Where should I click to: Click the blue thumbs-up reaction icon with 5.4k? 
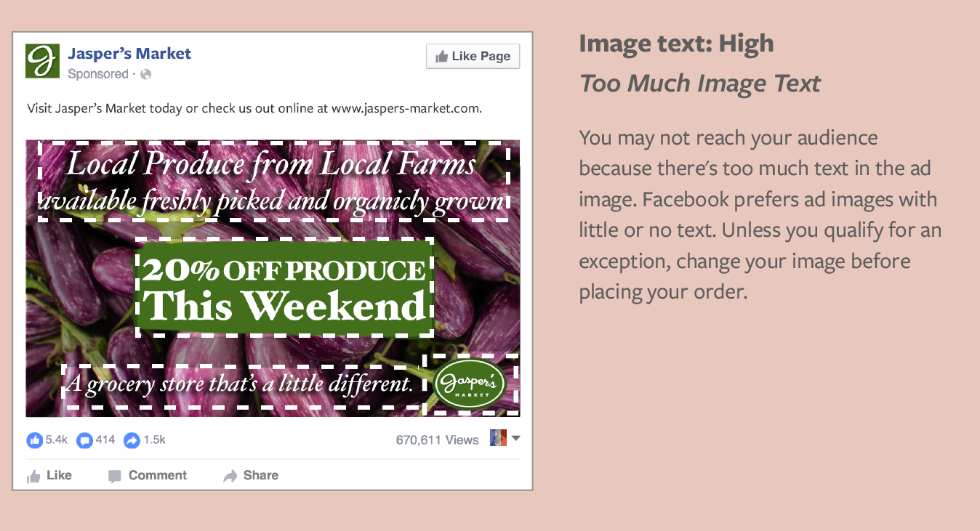(35, 440)
